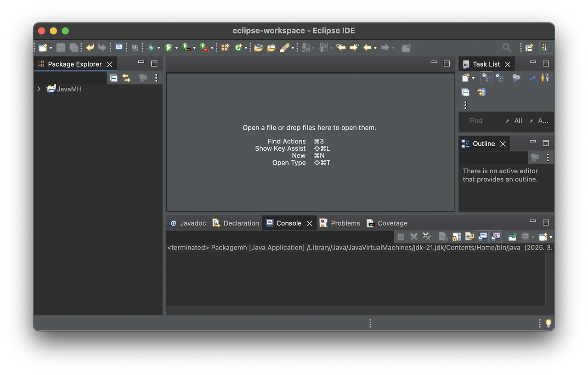Click the Open Perspective icon
588x375 pixels.
[x=529, y=47]
